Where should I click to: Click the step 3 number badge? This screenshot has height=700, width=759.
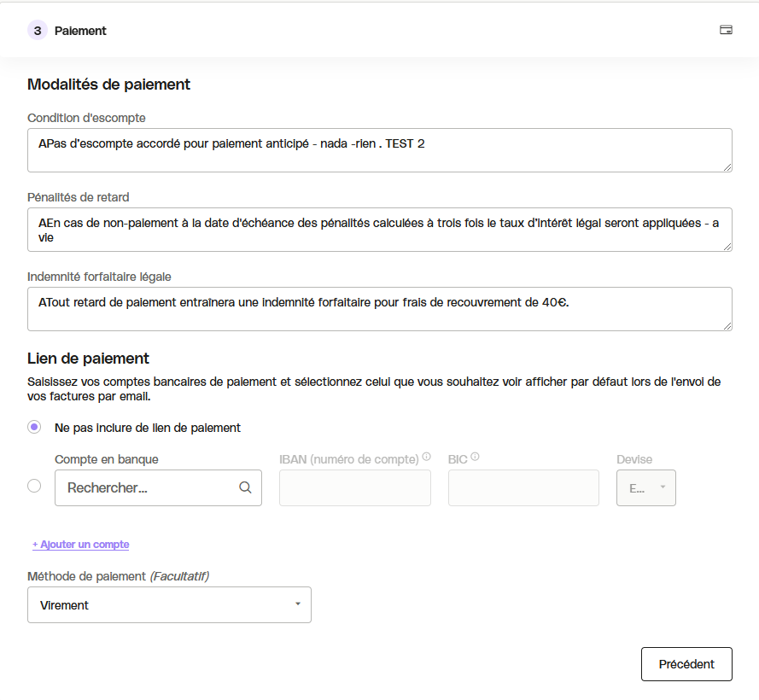tap(38, 31)
